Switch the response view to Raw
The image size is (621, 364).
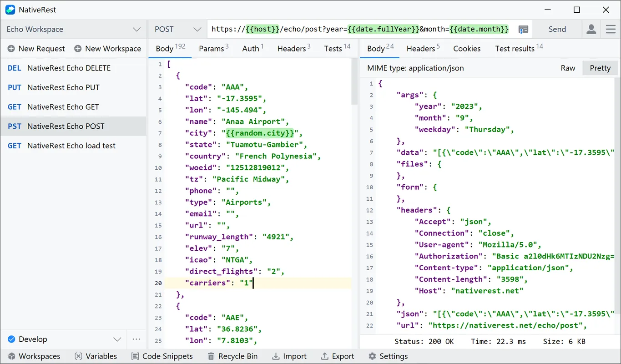click(x=568, y=68)
